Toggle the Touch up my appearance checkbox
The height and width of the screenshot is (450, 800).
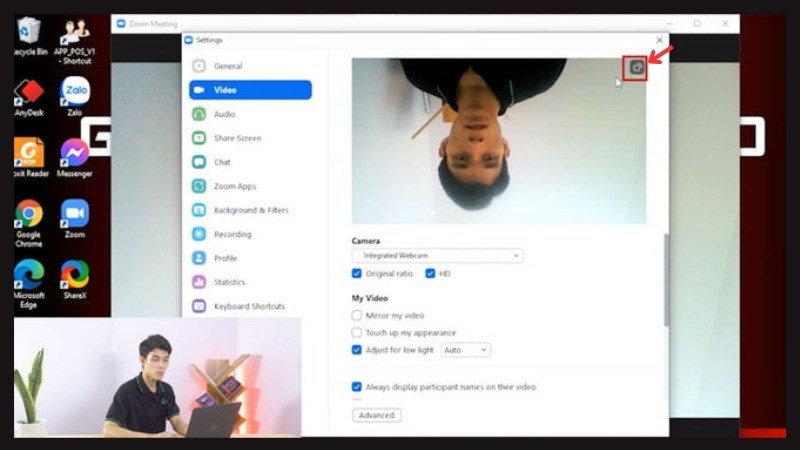pyautogui.click(x=357, y=332)
